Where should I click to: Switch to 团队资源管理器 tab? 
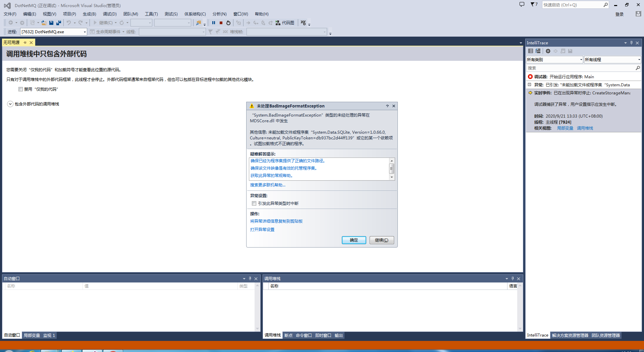coord(606,335)
